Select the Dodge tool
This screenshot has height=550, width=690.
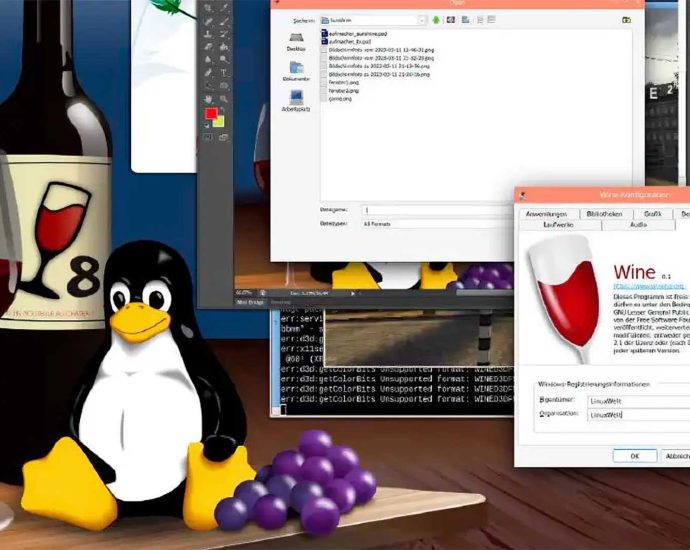click(x=224, y=59)
